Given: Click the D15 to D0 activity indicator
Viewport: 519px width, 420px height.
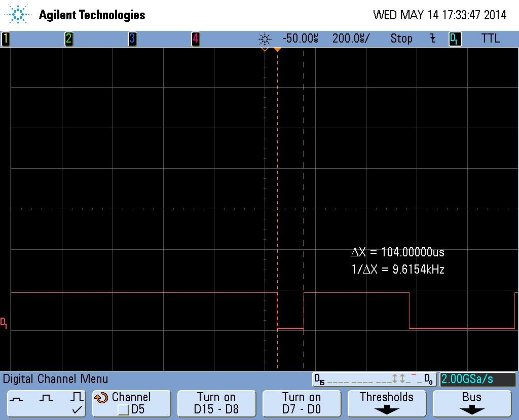Looking at the screenshot, I should click(375, 379).
